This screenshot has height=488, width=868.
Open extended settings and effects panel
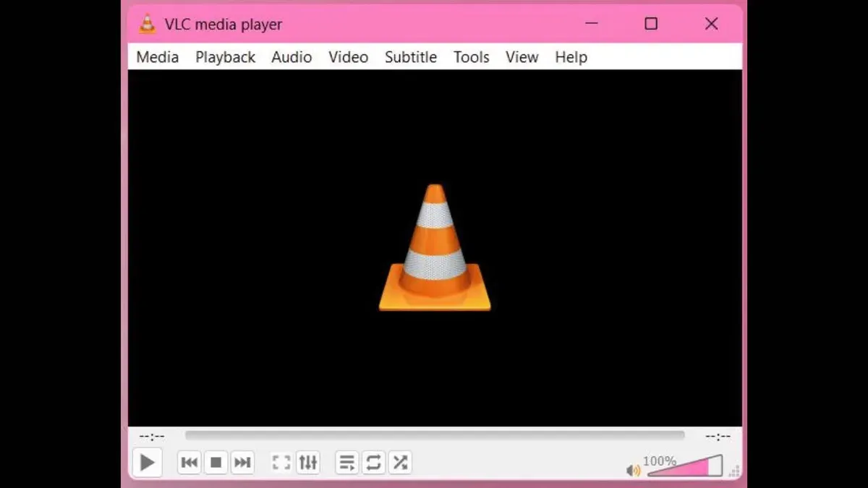pos(308,463)
